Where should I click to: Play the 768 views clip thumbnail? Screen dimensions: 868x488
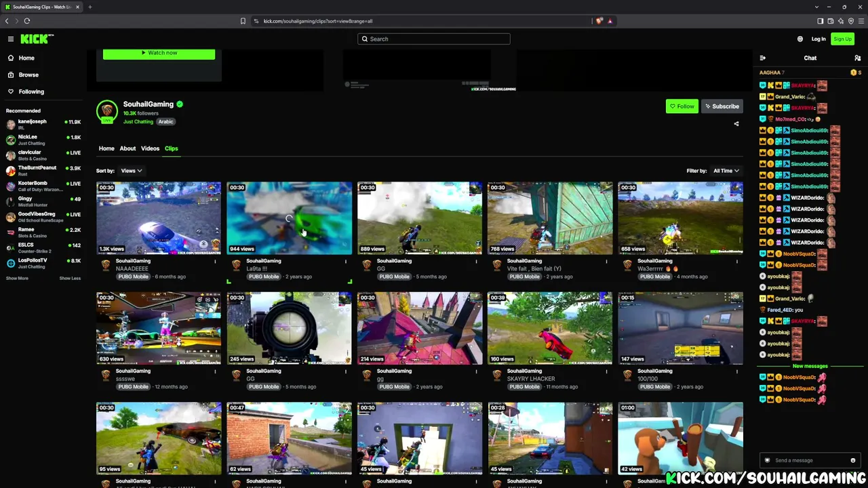(x=550, y=218)
